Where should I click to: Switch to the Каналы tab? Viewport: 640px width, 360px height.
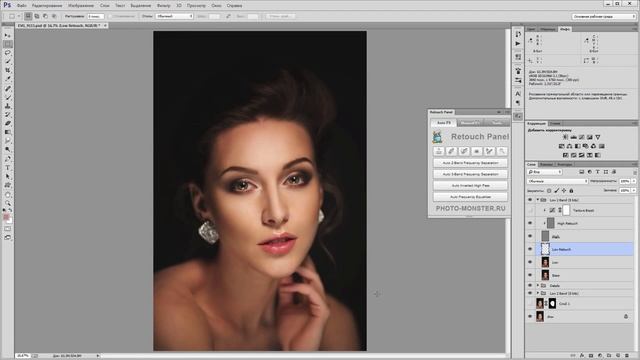[x=546, y=164]
